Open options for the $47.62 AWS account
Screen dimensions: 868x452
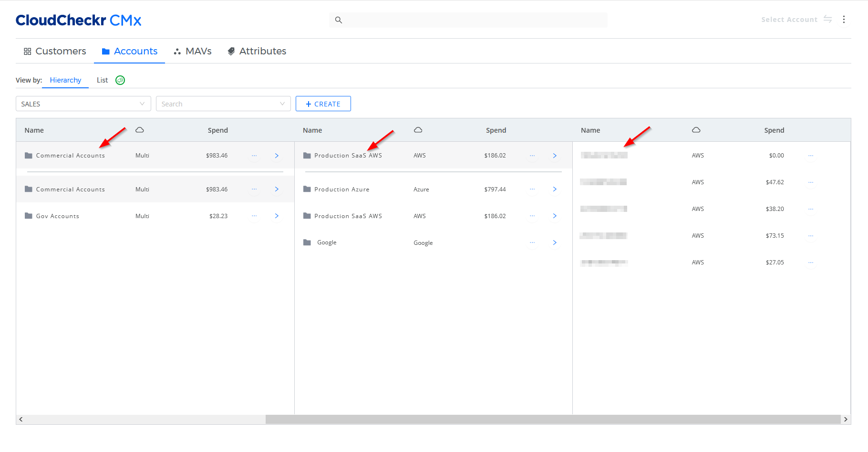click(x=811, y=182)
